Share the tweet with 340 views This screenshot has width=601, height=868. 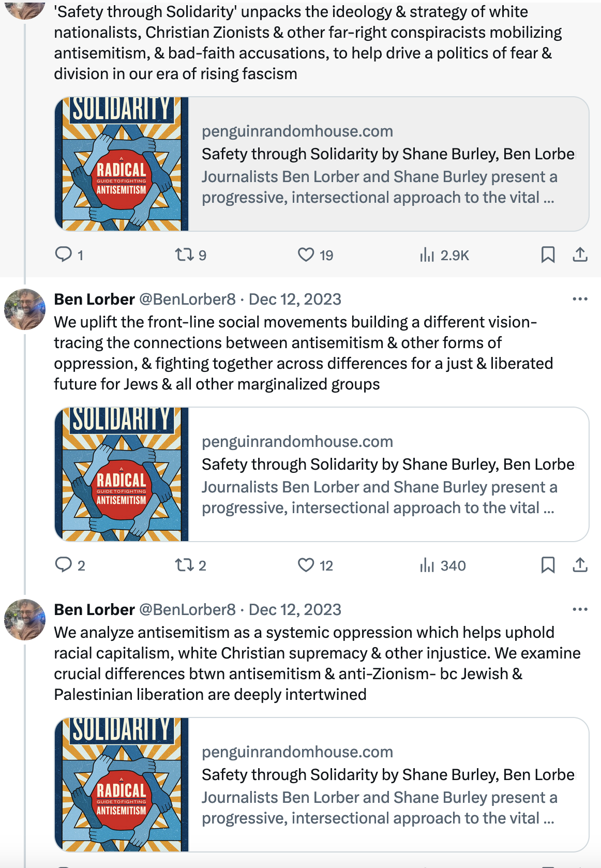click(x=580, y=565)
